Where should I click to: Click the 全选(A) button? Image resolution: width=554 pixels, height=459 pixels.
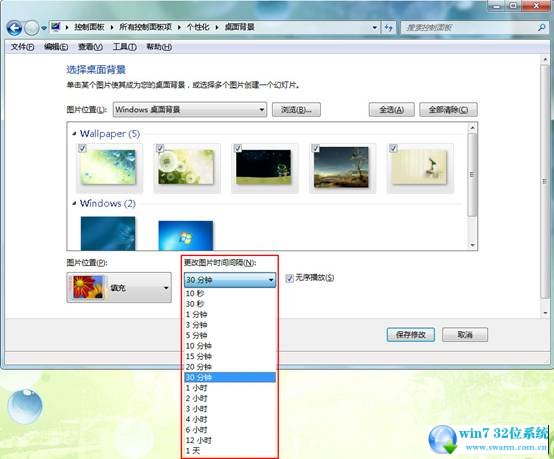pyautogui.click(x=391, y=110)
